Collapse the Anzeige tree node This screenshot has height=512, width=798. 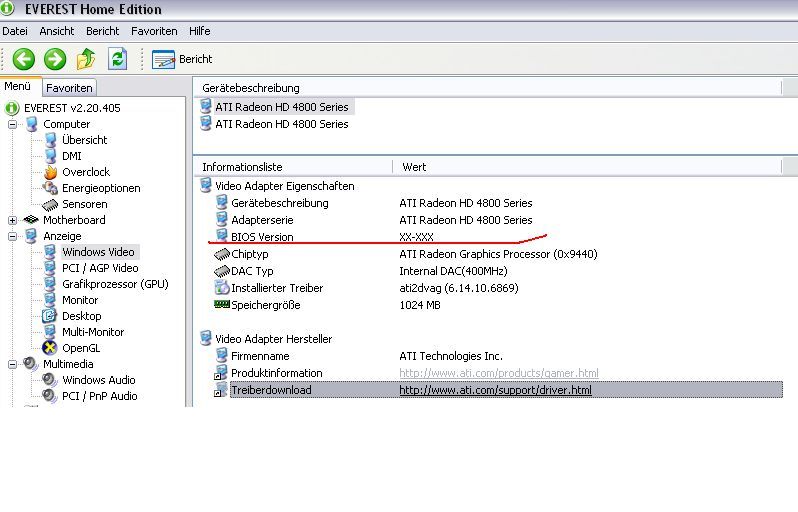[12, 236]
